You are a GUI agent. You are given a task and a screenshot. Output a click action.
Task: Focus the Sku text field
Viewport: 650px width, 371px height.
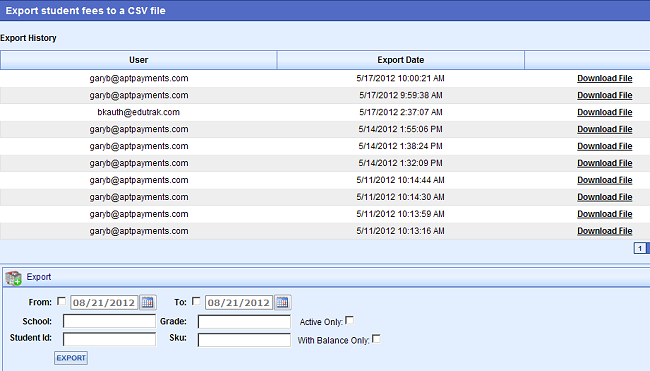click(244, 339)
